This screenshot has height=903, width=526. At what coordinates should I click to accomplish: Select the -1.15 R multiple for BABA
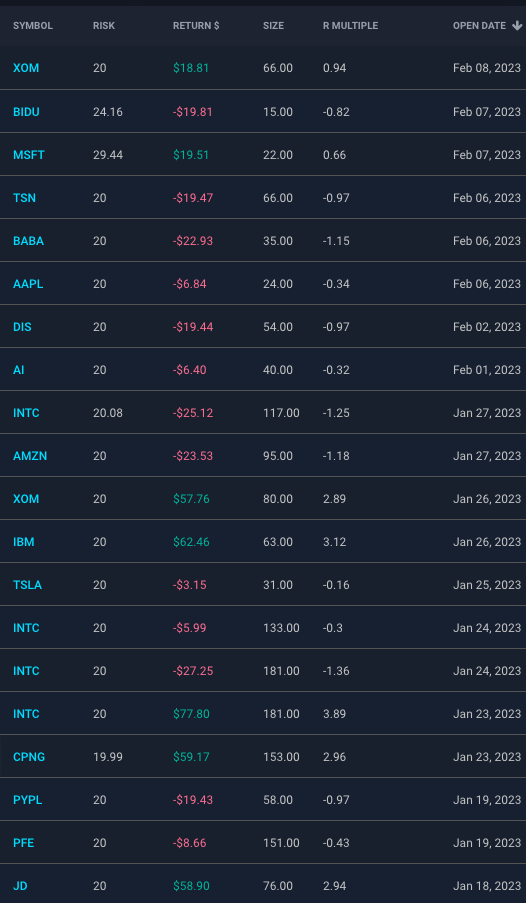tap(336, 241)
